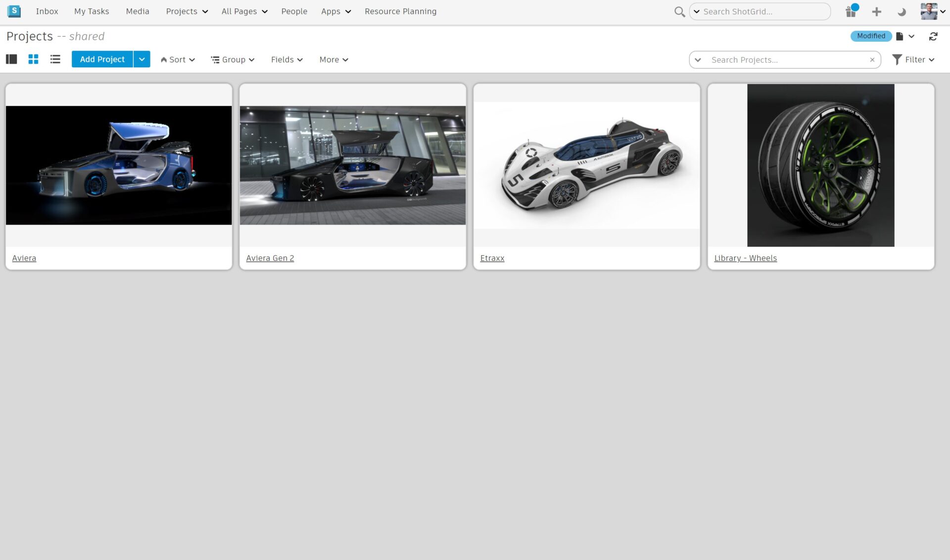
Task: Switch to thumbnail grid view
Action: click(x=33, y=59)
